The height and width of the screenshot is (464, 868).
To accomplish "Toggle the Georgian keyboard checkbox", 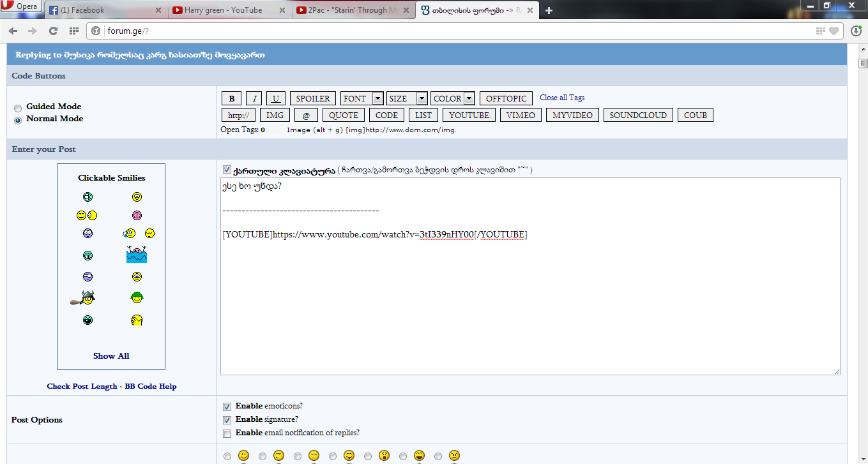I will [227, 170].
